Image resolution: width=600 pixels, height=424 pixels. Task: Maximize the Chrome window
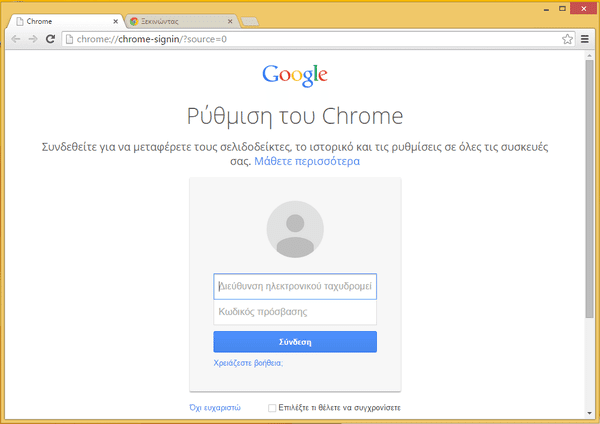click(x=562, y=8)
